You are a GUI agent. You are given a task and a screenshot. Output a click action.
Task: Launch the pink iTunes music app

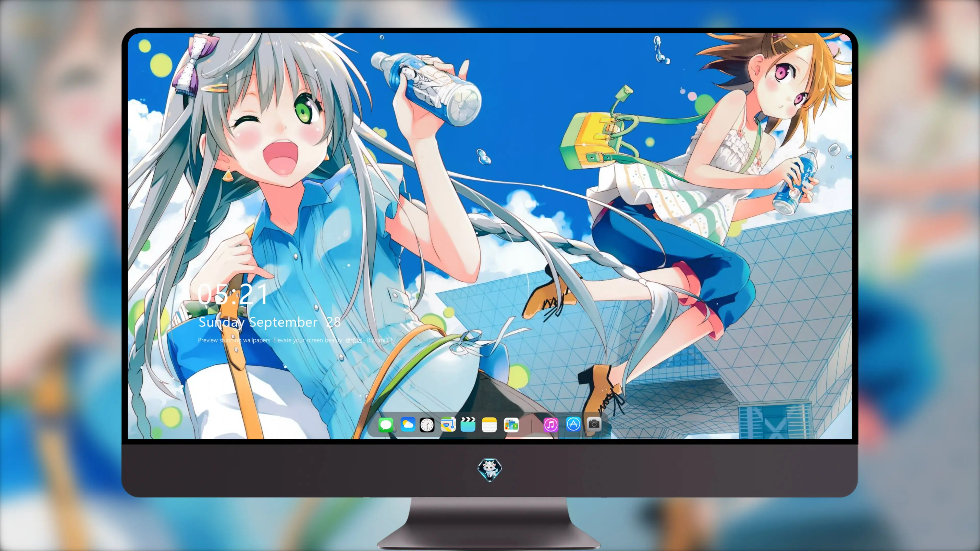click(x=550, y=425)
